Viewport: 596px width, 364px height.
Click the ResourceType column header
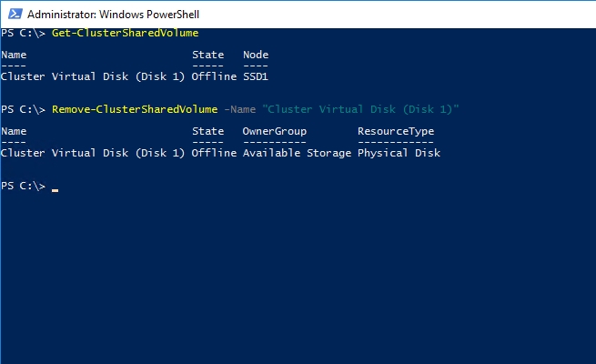click(395, 131)
